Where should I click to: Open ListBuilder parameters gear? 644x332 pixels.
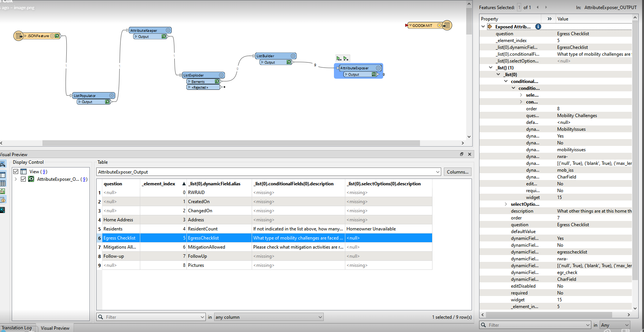293,56
